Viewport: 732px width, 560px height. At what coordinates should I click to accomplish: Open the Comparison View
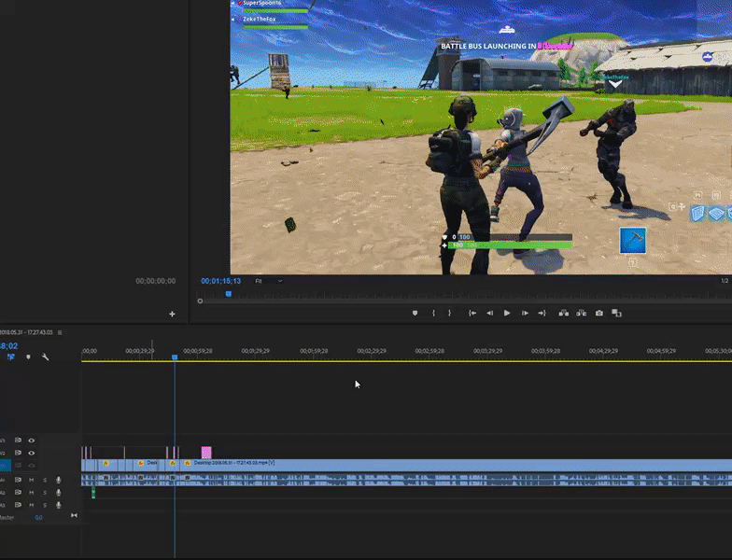coord(616,314)
